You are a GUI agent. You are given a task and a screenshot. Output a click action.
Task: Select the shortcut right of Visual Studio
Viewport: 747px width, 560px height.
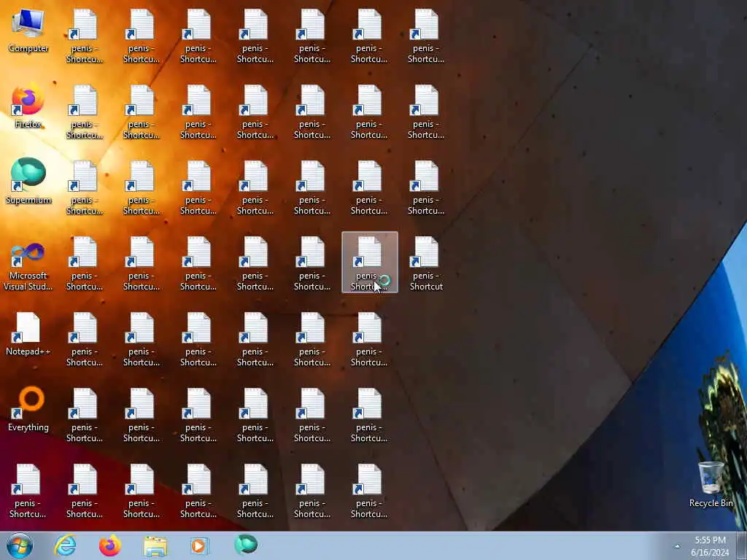coord(85,263)
